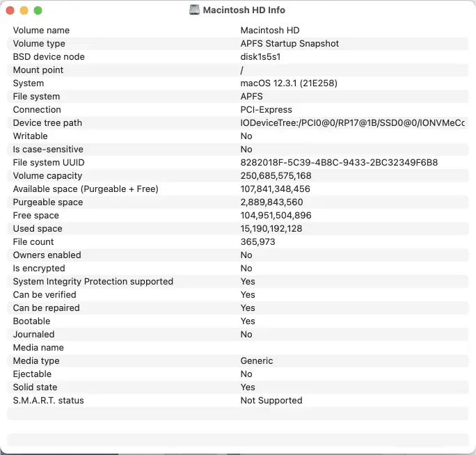This screenshot has height=455, width=476.
Task: Select the 'Used space' label
Action: point(38,229)
